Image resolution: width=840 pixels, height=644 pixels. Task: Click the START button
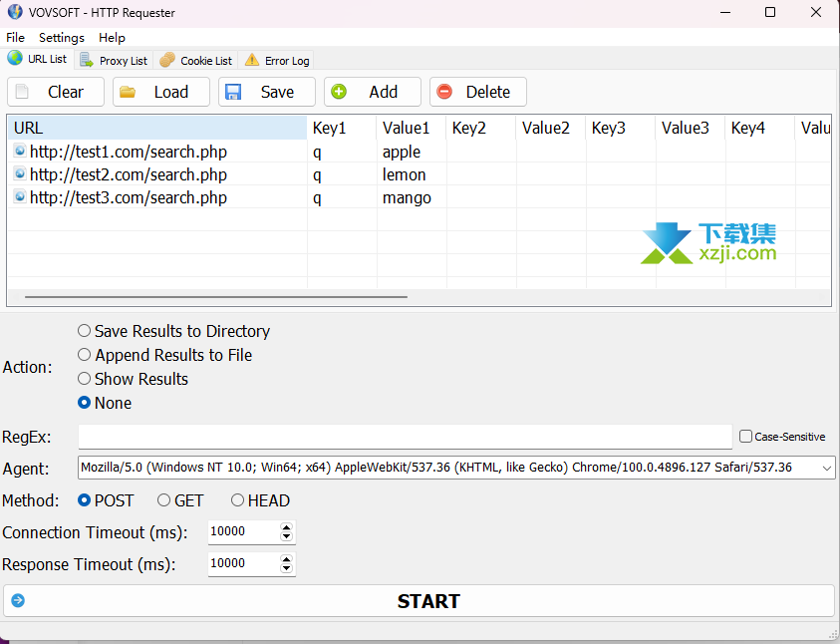tap(419, 600)
